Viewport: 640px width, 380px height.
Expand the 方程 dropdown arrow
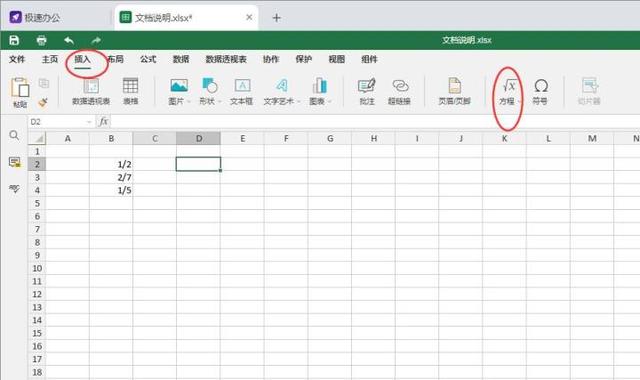pos(520,102)
